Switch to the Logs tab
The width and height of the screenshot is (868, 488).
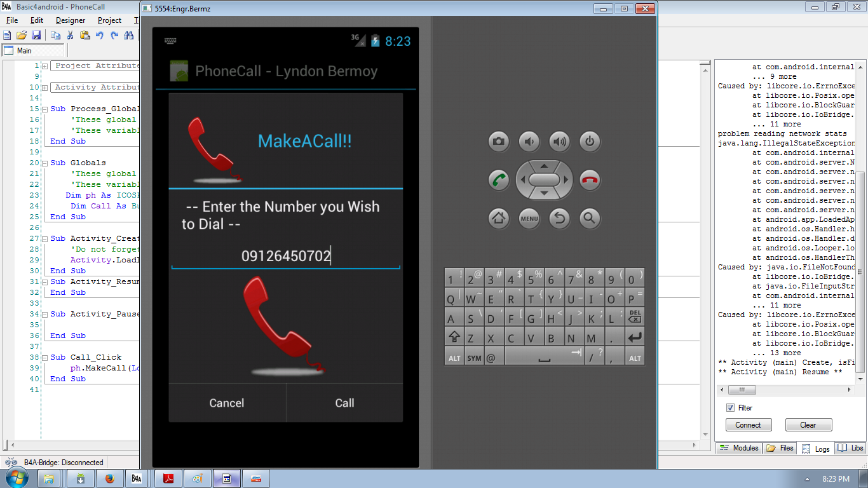tap(817, 449)
